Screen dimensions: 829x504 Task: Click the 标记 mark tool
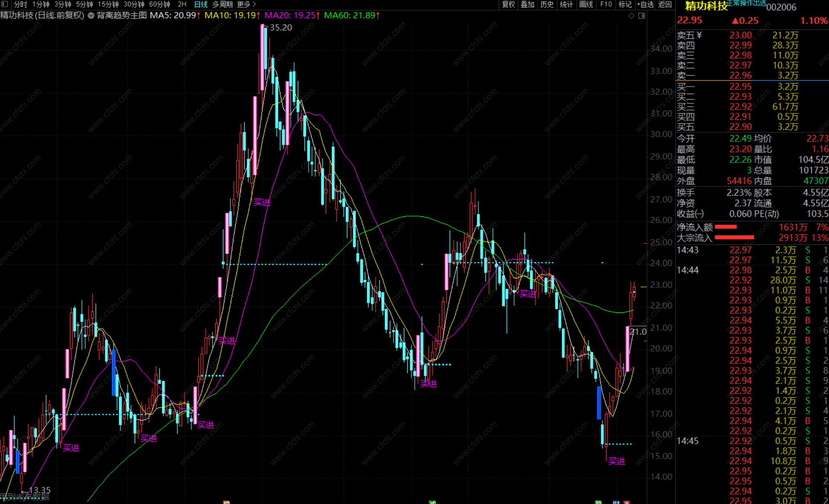(625, 4)
